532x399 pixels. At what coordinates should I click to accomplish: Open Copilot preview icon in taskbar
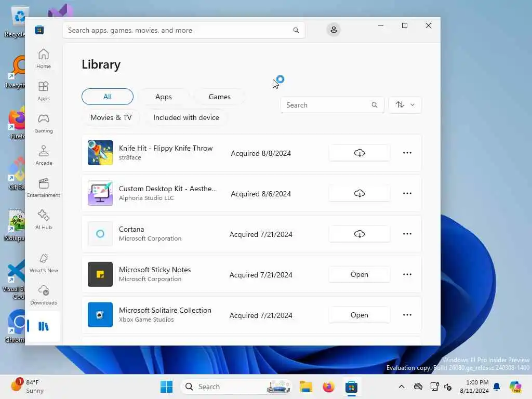(x=515, y=387)
